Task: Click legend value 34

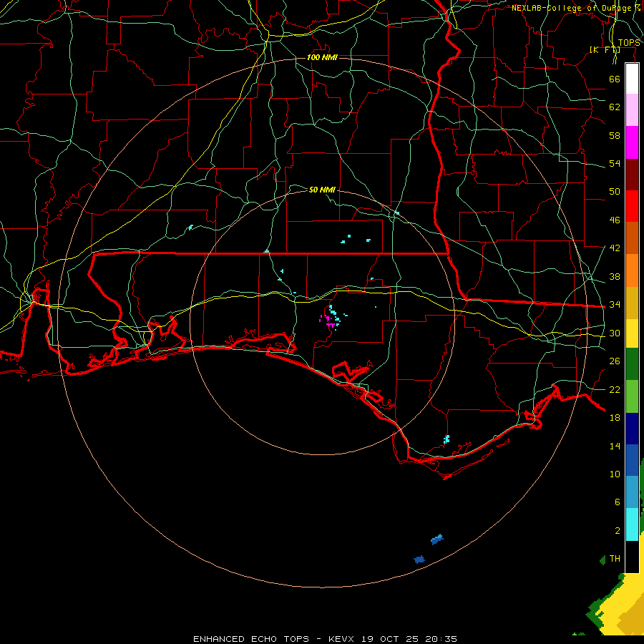Action: click(x=615, y=304)
